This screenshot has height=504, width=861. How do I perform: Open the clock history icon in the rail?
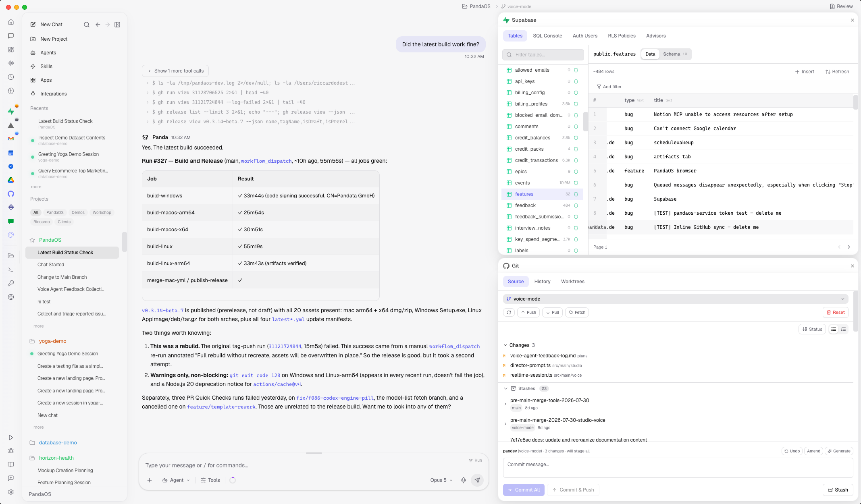[x=11, y=77]
